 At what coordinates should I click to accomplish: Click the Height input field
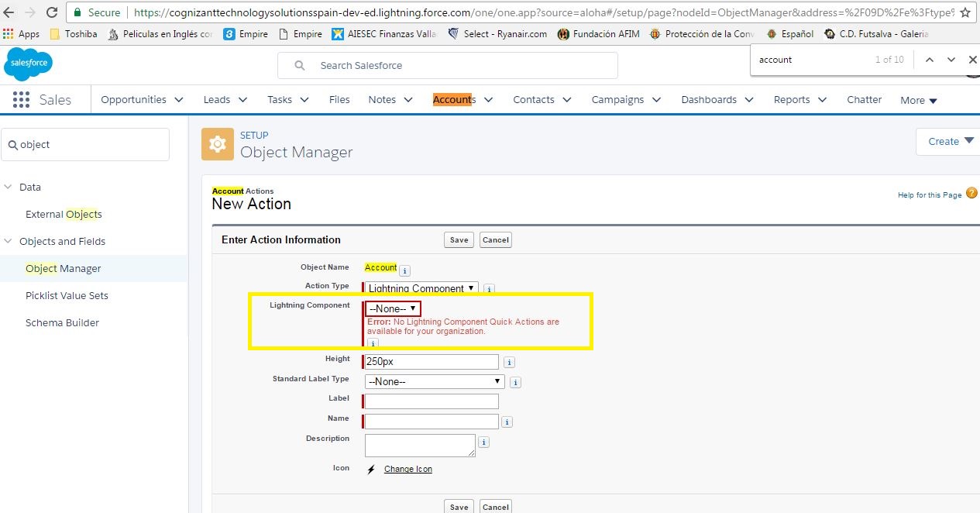click(x=432, y=362)
